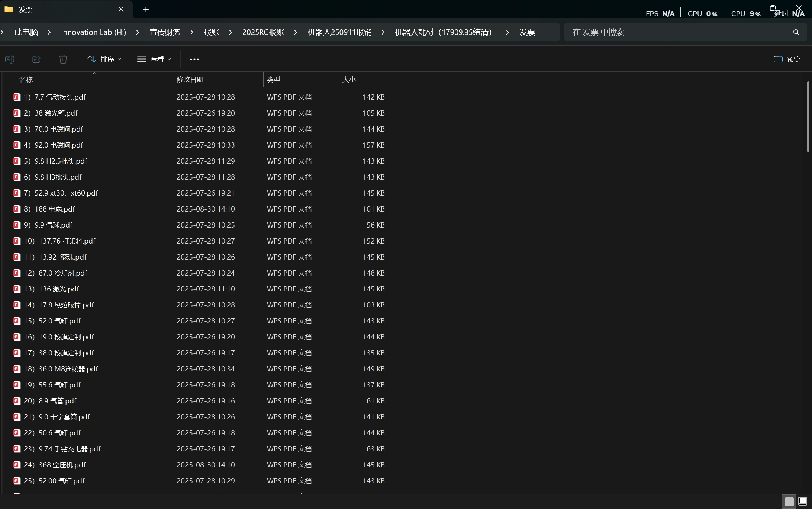Open the 查看 view dropdown
The width and height of the screenshot is (812, 509).
(154, 59)
